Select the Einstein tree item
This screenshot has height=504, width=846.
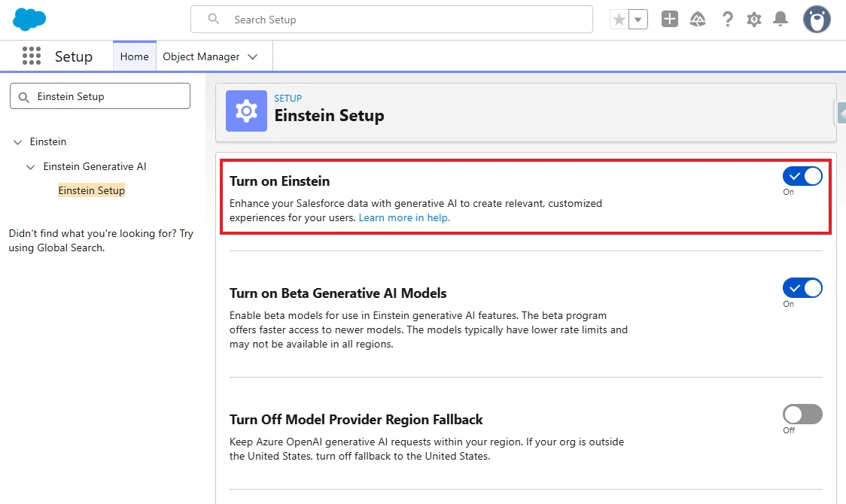coord(48,141)
